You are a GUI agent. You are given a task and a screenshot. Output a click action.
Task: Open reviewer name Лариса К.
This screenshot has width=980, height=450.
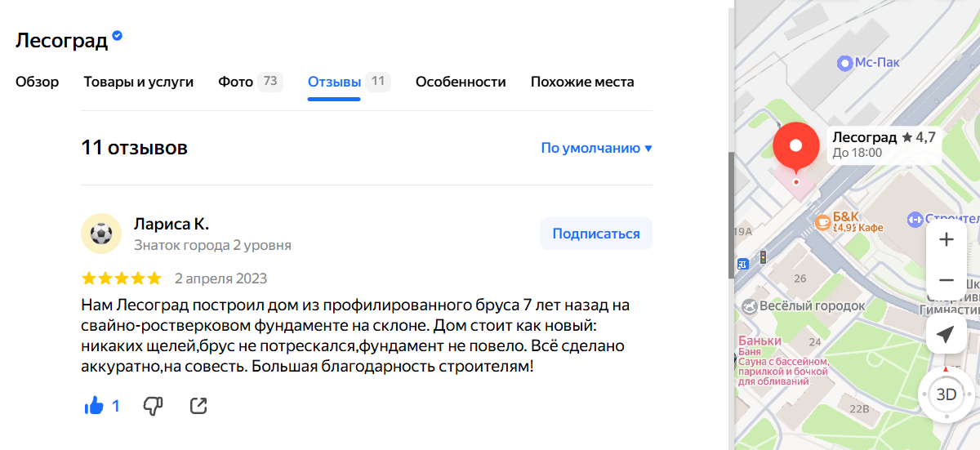171,224
